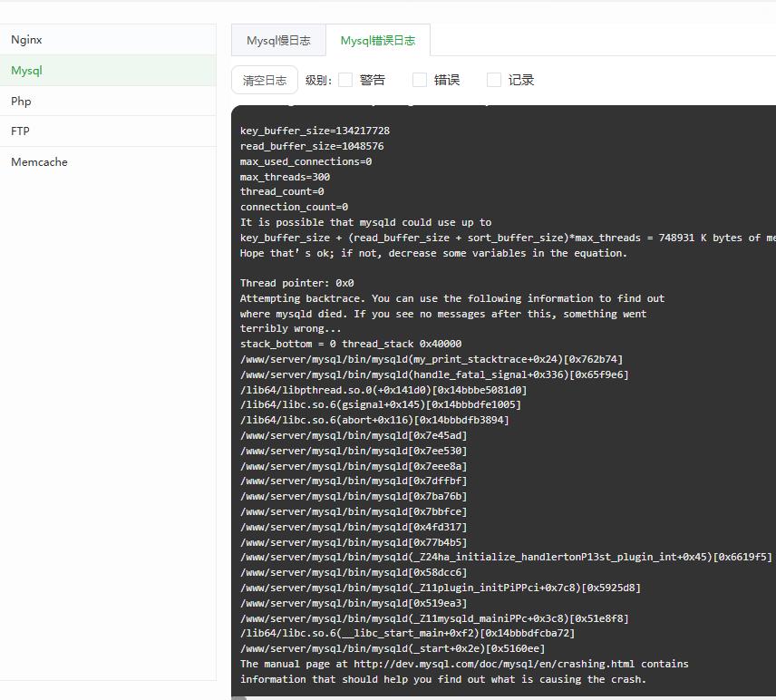
Task: Tick the 错误 level checkbox
Action: 420,80
